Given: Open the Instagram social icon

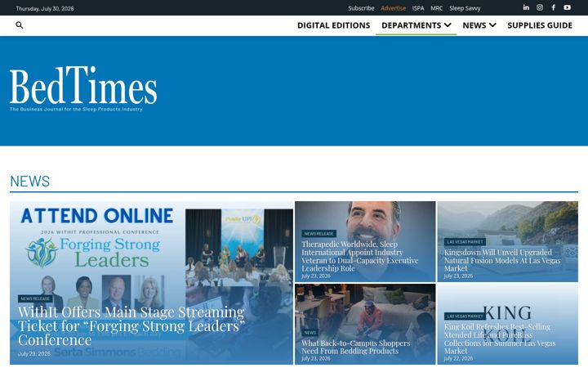Looking at the screenshot, I should 540,7.
